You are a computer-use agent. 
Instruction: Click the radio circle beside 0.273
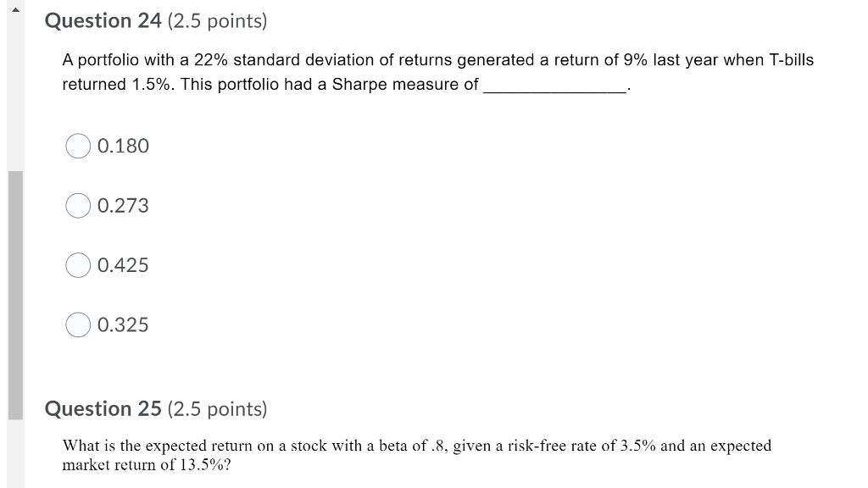pyautogui.click(x=78, y=205)
